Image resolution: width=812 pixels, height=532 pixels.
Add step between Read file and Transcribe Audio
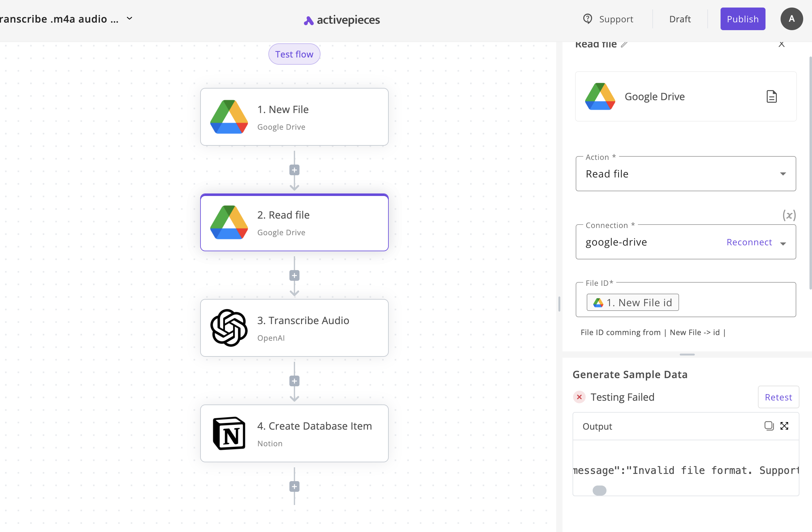point(294,275)
